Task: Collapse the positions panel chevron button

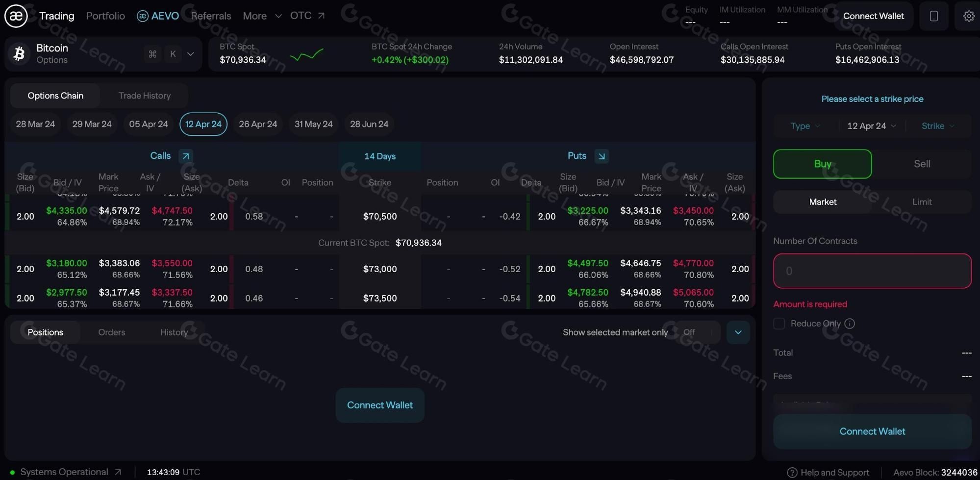Action: pyautogui.click(x=738, y=332)
